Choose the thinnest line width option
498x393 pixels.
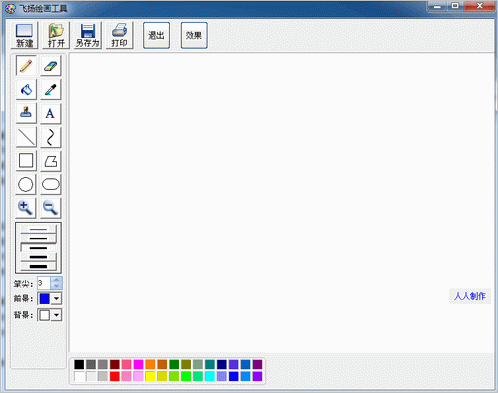click(x=38, y=229)
